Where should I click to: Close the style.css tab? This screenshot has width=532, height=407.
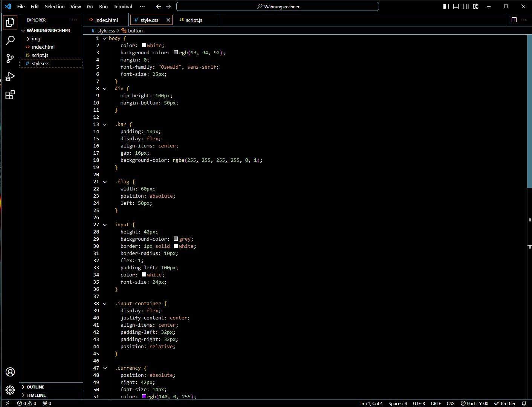(168, 20)
